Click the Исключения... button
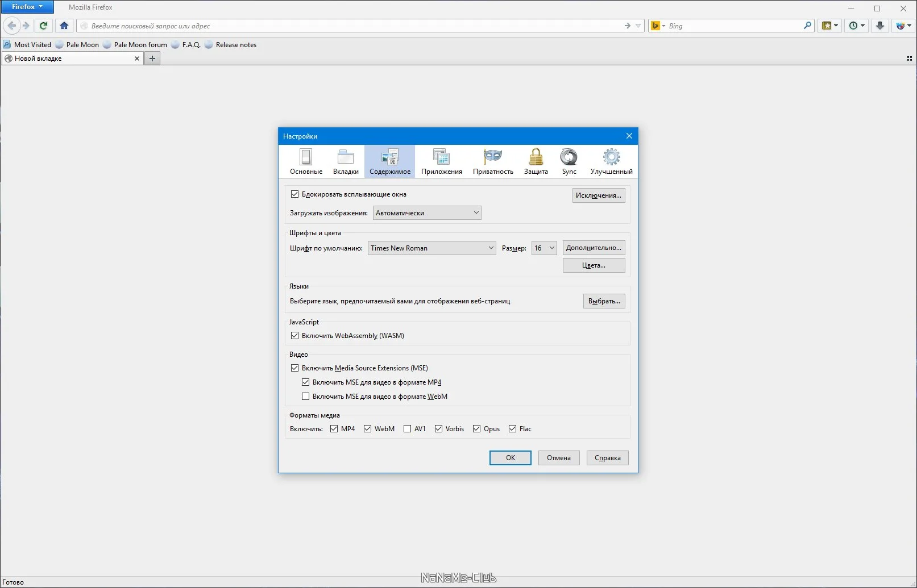The width and height of the screenshot is (917, 588). pyautogui.click(x=599, y=195)
